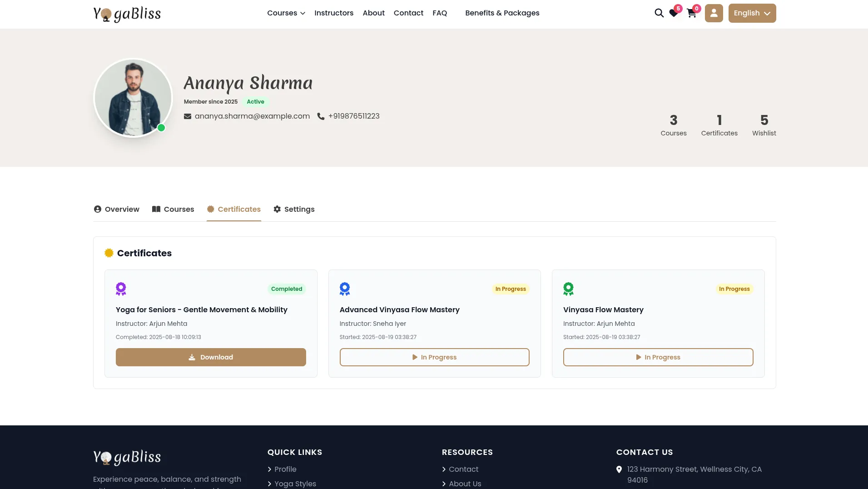
Task: Open the wishlist heart icon
Action: coord(674,13)
